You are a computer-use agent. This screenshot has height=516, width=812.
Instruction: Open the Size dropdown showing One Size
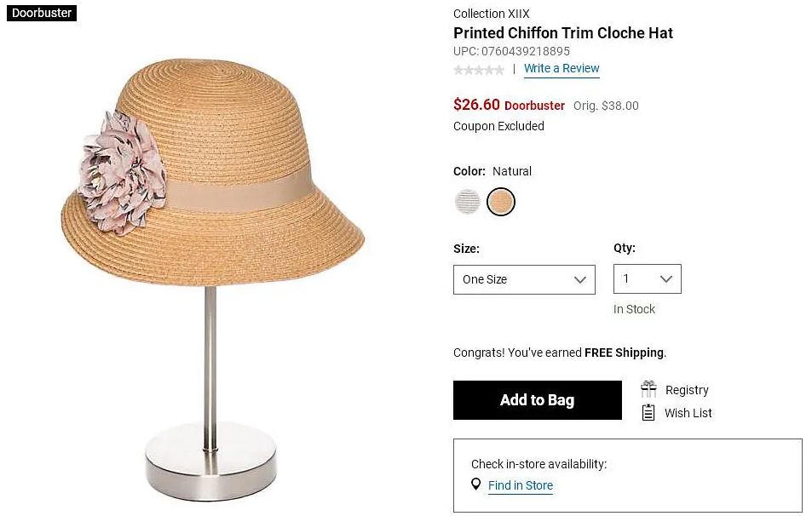524,279
